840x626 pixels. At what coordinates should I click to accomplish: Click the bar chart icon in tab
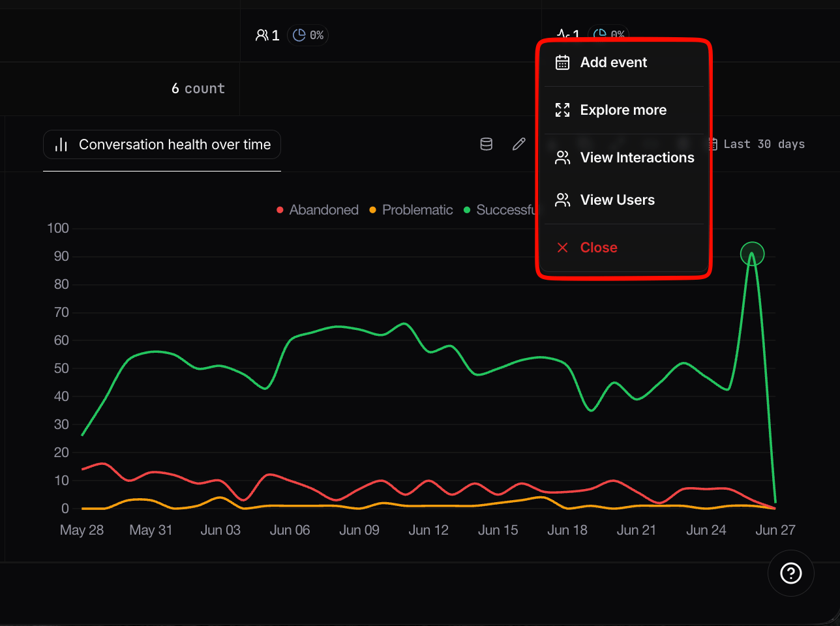61,145
